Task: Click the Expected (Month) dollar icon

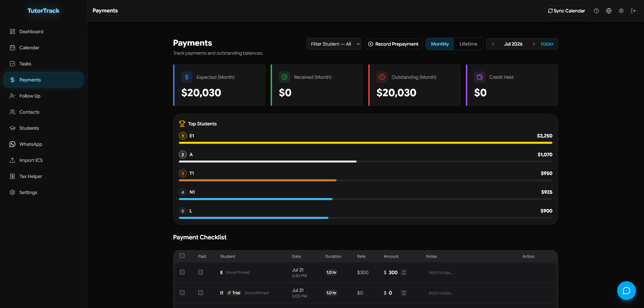Action: (x=187, y=77)
